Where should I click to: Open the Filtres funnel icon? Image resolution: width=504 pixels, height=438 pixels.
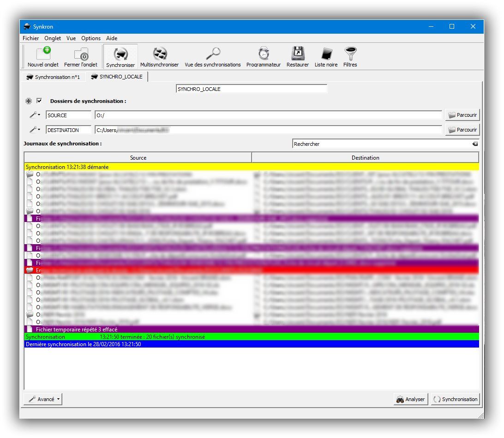(x=350, y=54)
